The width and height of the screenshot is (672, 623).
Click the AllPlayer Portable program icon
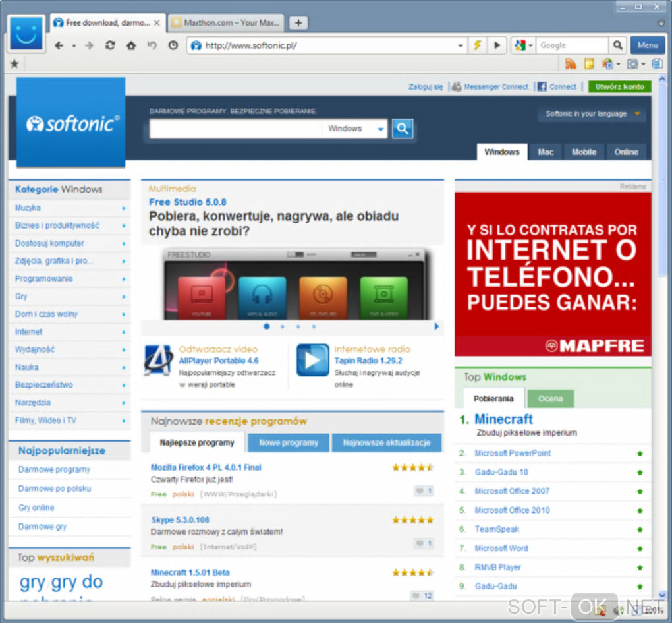[158, 360]
